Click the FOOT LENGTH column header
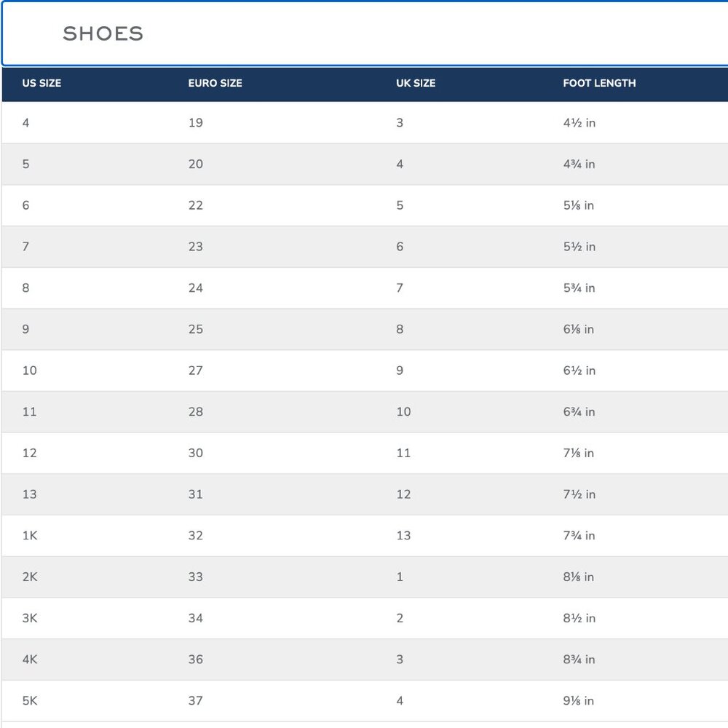This screenshot has width=728, height=728. click(x=599, y=83)
